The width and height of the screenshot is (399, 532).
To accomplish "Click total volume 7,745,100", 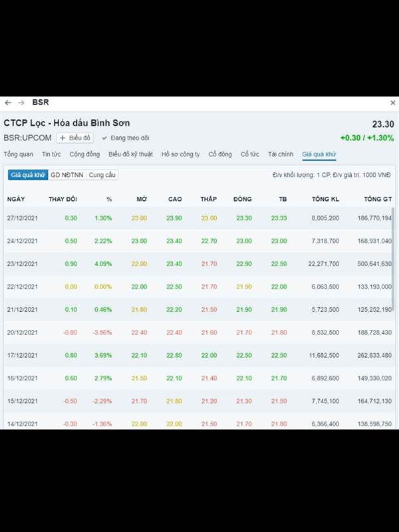I will (325, 401).
